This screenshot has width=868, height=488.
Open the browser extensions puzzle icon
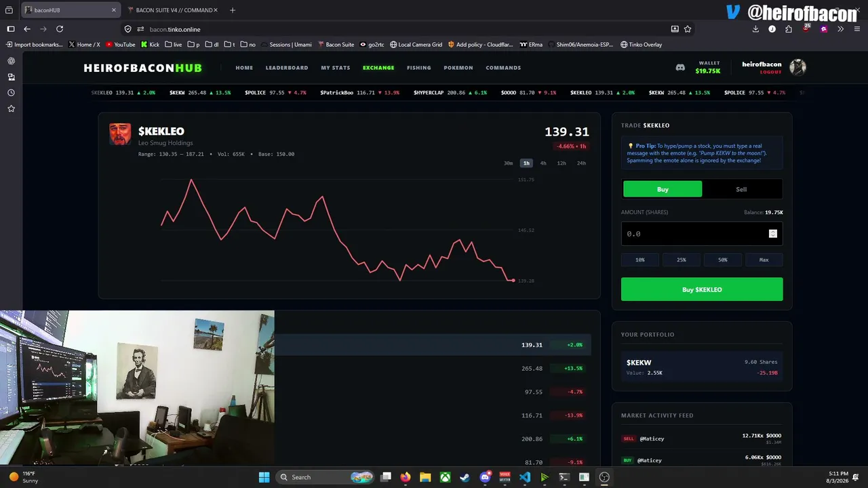click(789, 29)
